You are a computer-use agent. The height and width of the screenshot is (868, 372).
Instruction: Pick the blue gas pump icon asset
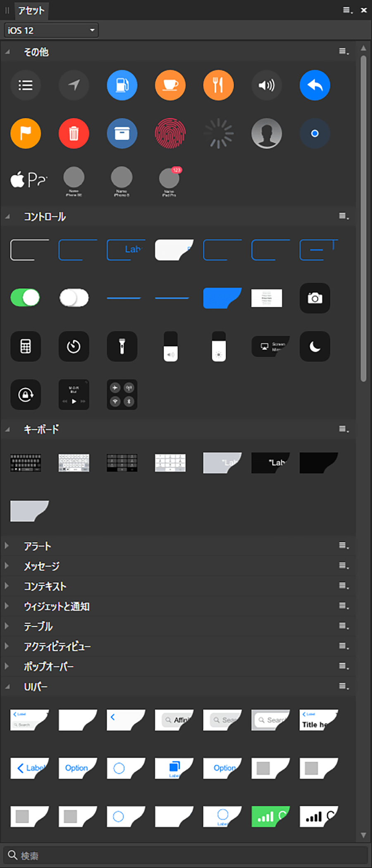122,85
